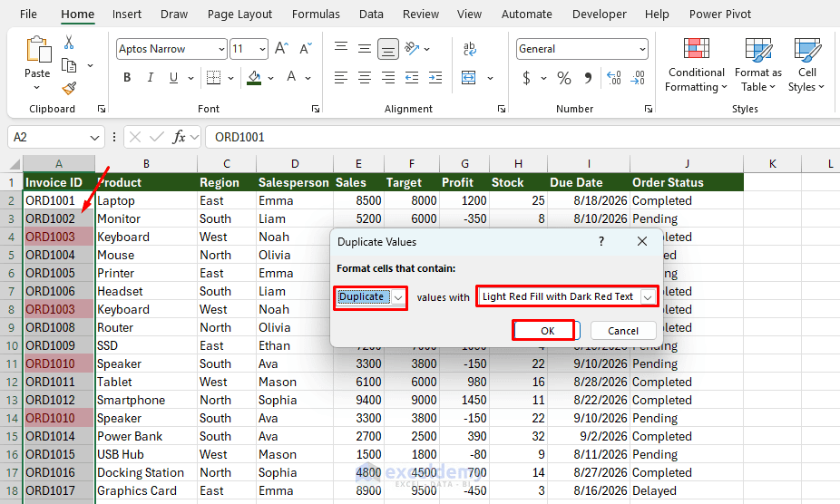Click the Select All corner triangle
The image size is (840, 504).
[x=15, y=164]
